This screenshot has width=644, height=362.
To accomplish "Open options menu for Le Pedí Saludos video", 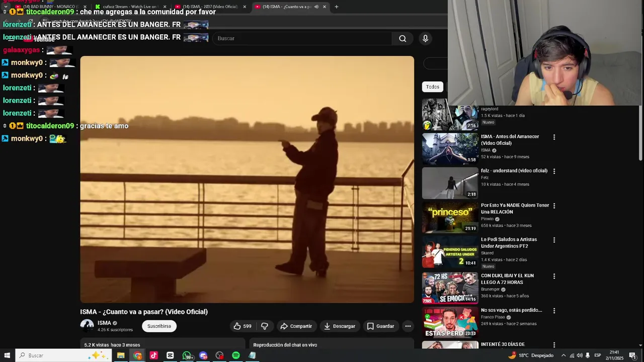I will 554,240.
